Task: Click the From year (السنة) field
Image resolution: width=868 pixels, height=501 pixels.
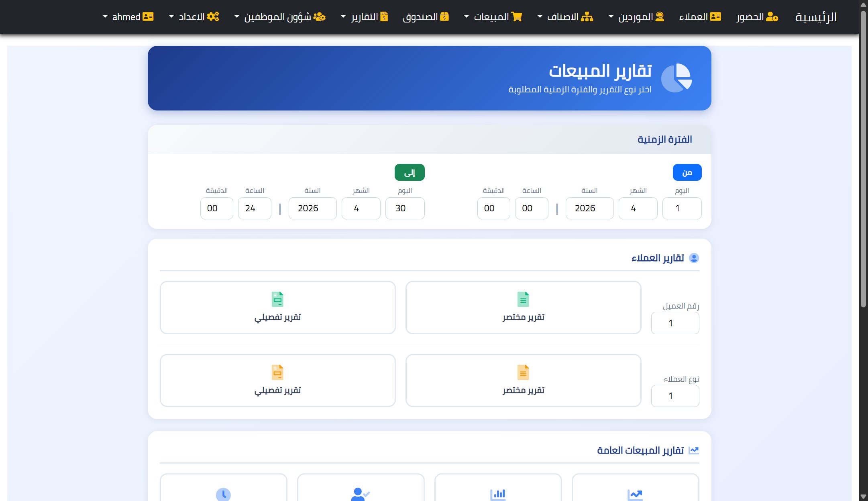Action: coord(589,208)
